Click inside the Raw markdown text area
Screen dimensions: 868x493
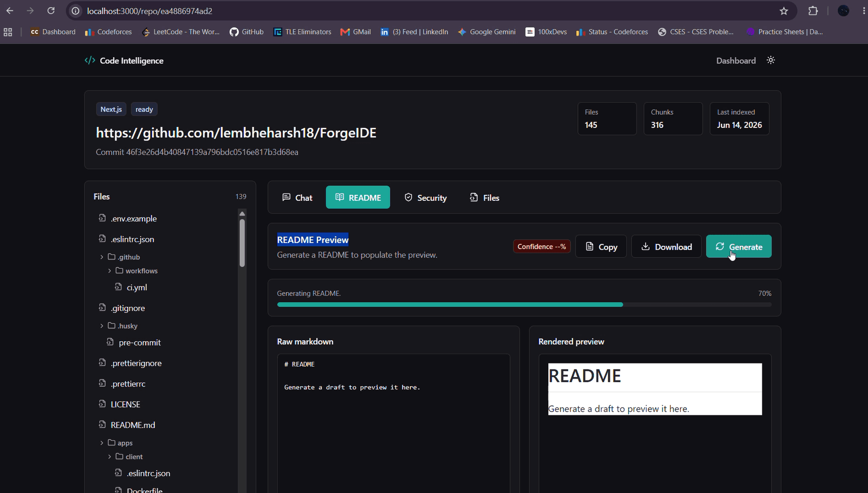click(393, 423)
